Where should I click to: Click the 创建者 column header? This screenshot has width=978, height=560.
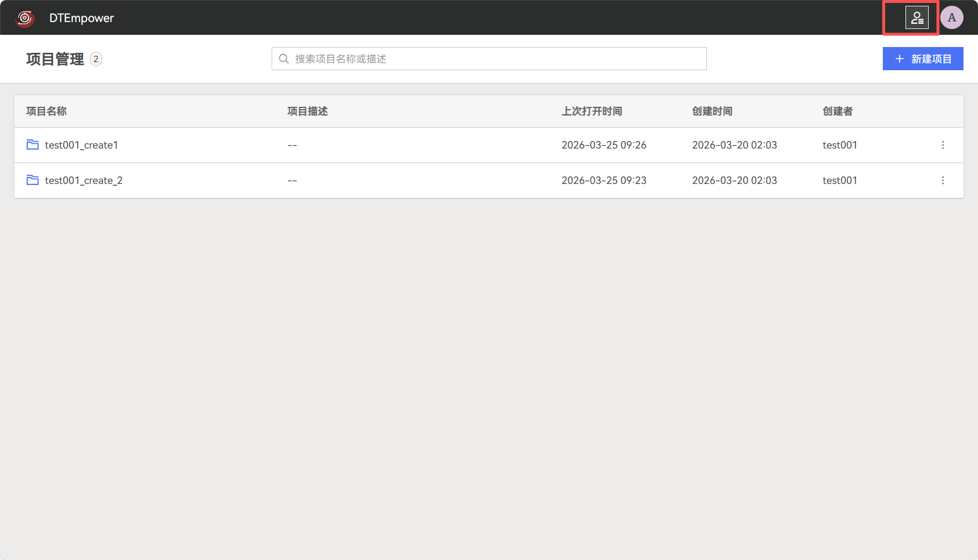coord(838,111)
